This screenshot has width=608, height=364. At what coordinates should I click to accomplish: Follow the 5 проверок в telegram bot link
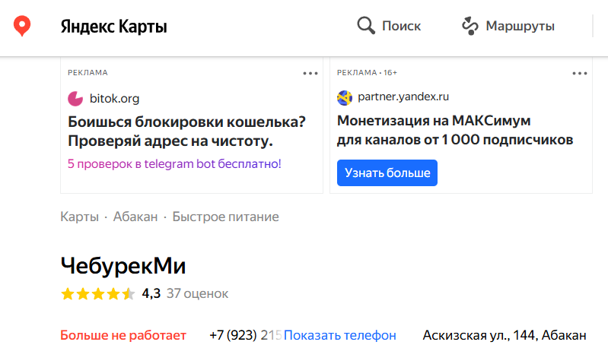(x=174, y=164)
